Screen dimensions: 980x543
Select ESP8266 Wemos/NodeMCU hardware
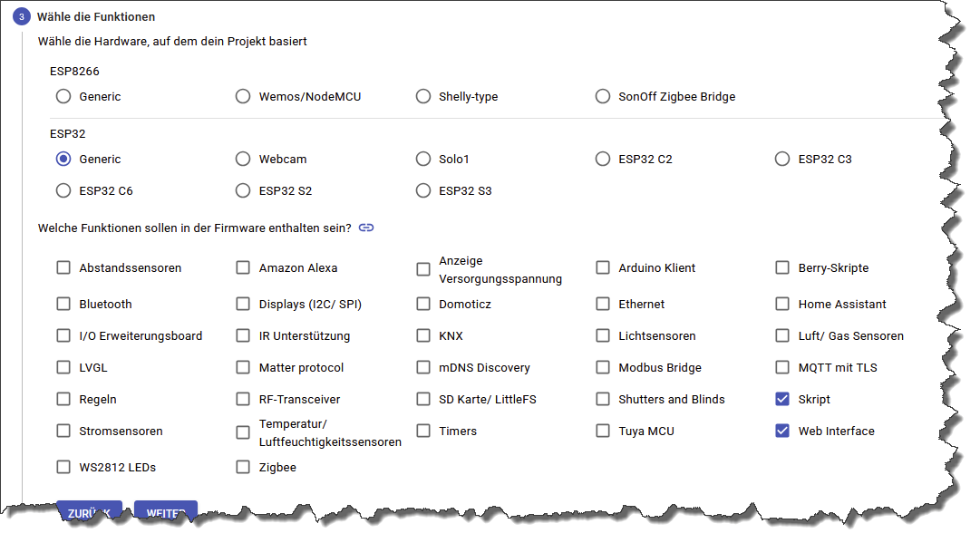[243, 96]
